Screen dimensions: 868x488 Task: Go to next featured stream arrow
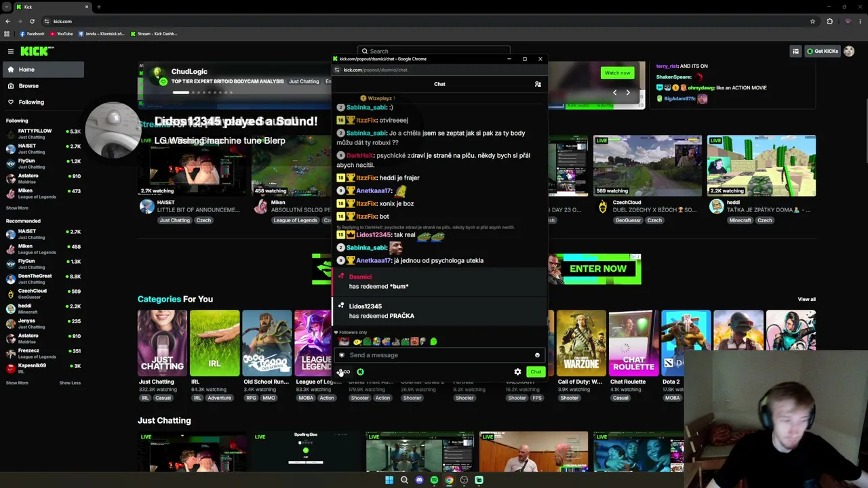point(628,92)
